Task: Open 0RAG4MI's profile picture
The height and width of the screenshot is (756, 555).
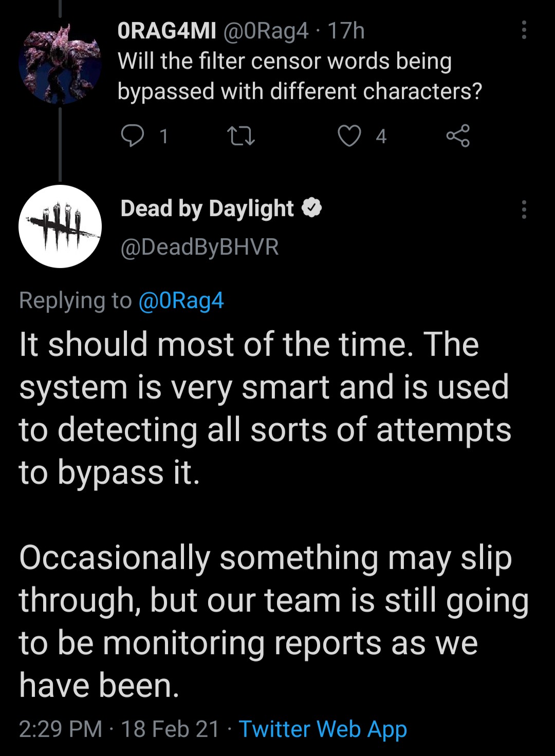Action: tap(60, 63)
